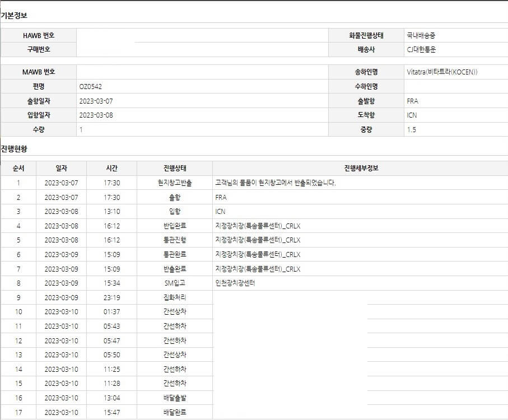Click the time 13:04 in row 16
Viewport: 508px width, 420px height.
[112, 398]
